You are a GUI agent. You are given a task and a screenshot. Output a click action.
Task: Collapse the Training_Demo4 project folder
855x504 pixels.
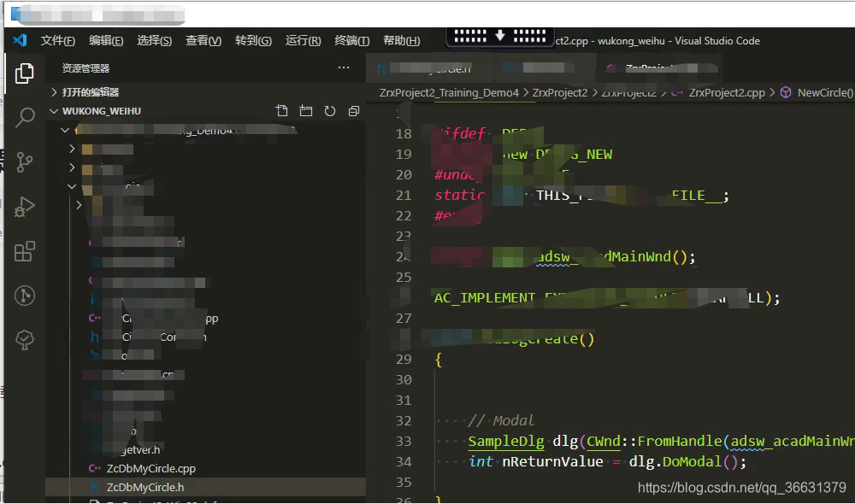coord(65,130)
